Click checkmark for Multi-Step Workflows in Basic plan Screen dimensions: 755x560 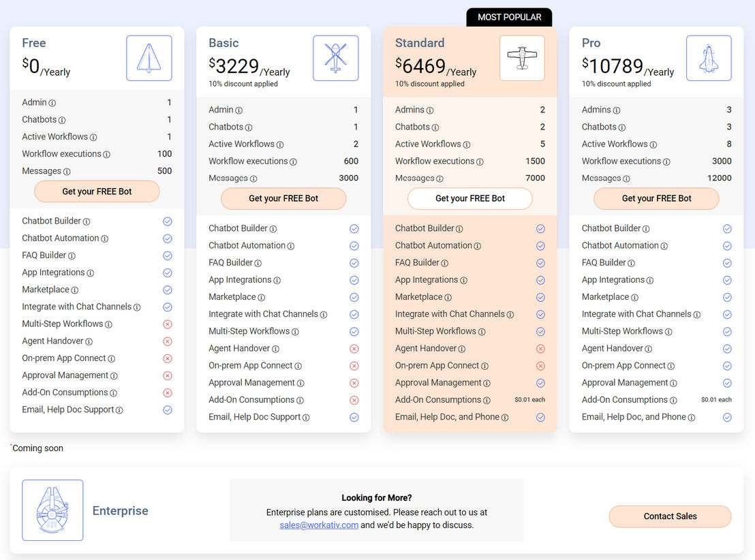pyautogui.click(x=354, y=331)
